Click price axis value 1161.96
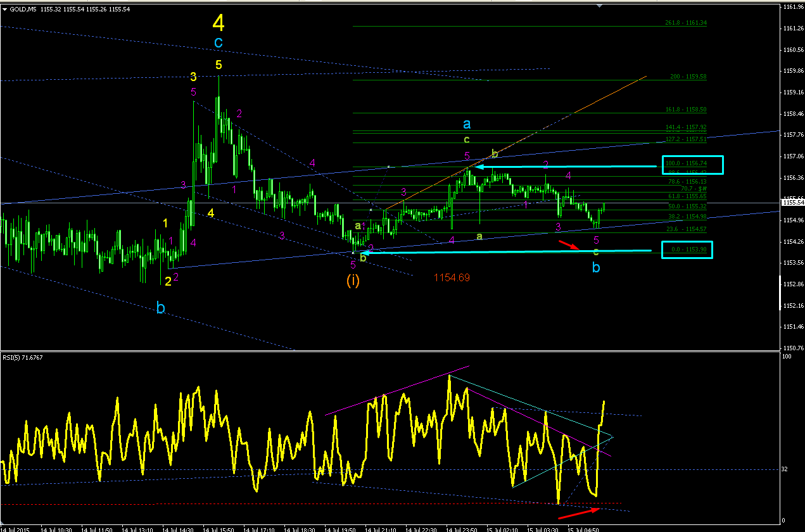Viewport: 805px width, 532px height. [x=793, y=7]
